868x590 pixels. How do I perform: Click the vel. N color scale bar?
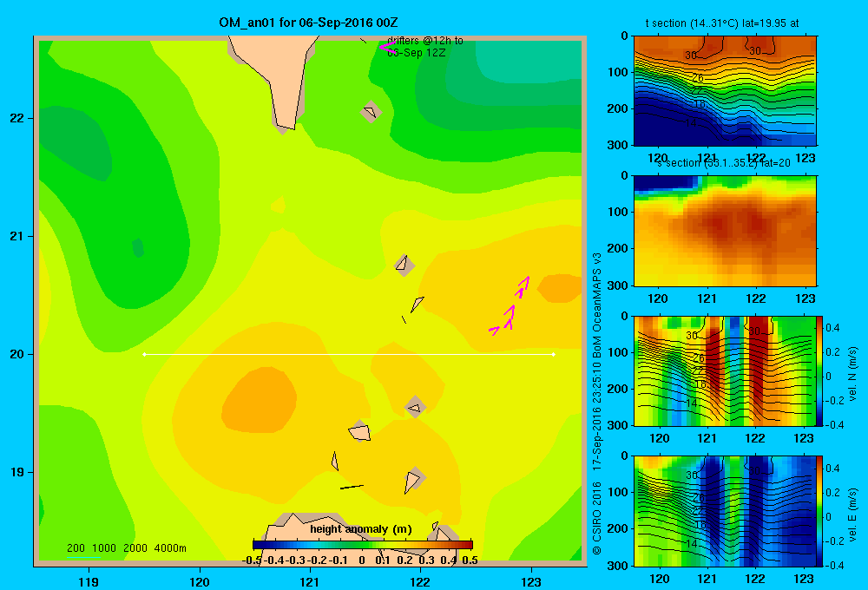coord(819,370)
